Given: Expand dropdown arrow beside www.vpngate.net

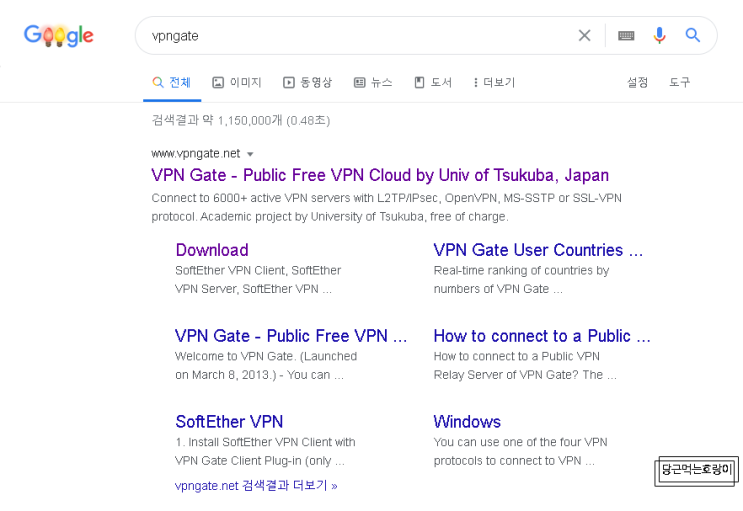Looking at the screenshot, I should coord(250,154).
